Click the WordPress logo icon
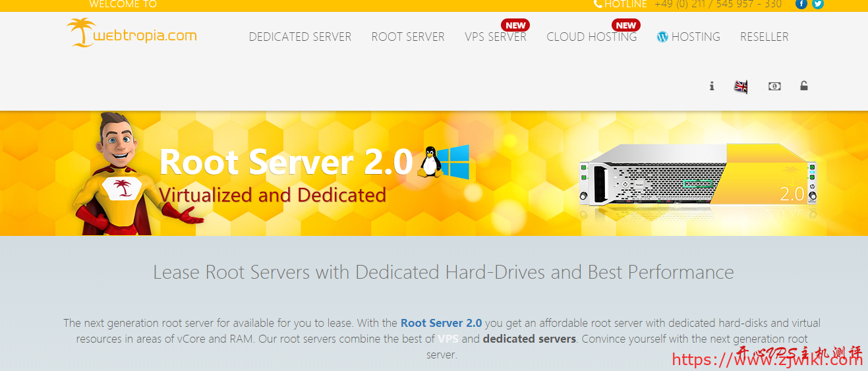 [662, 37]
